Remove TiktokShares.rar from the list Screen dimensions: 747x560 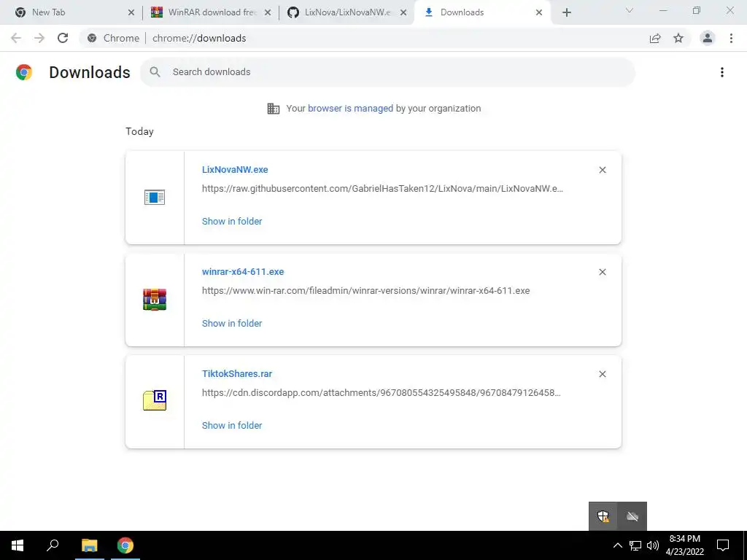602,374
